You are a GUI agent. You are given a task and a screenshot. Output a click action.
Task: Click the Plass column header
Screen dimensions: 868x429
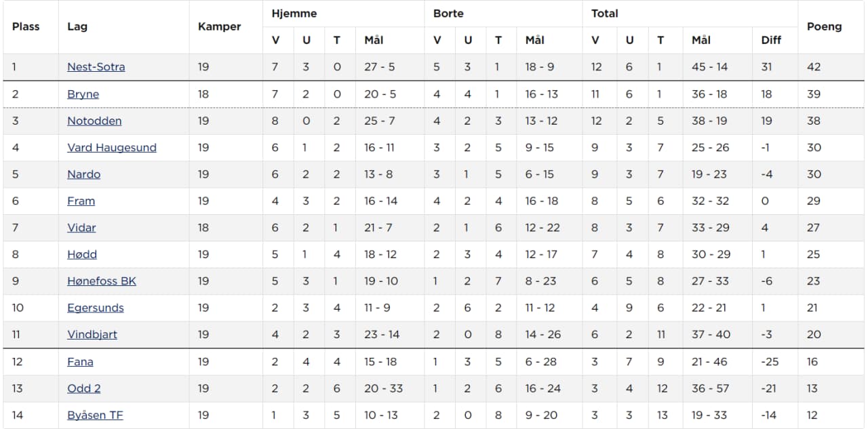pos(26,27)
